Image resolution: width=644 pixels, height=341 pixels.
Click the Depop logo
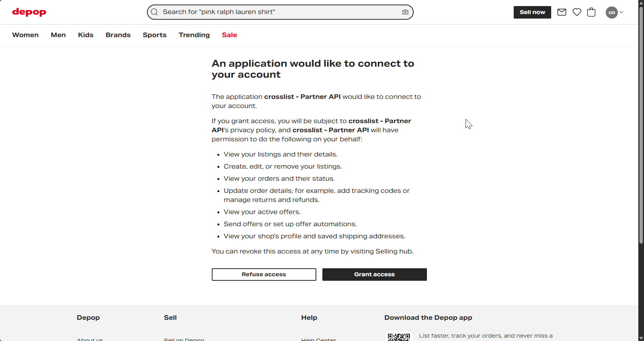pyautogui.click(x=29, y=12)
